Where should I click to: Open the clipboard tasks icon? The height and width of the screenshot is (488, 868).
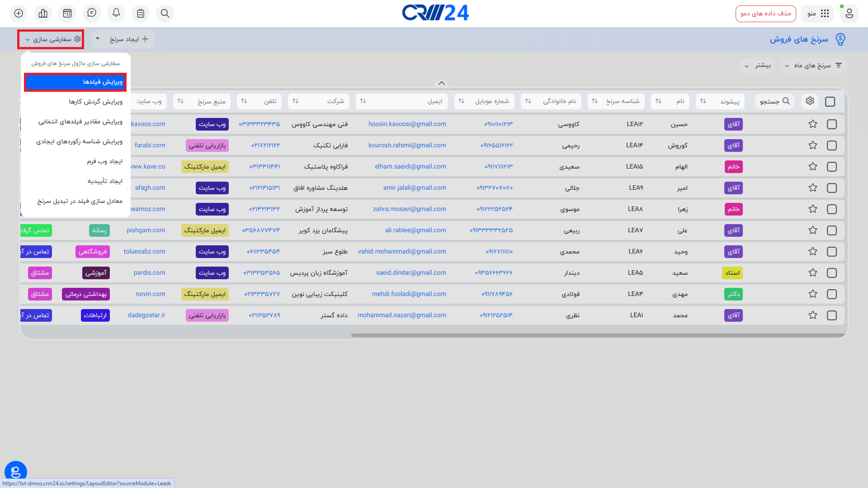141,13
